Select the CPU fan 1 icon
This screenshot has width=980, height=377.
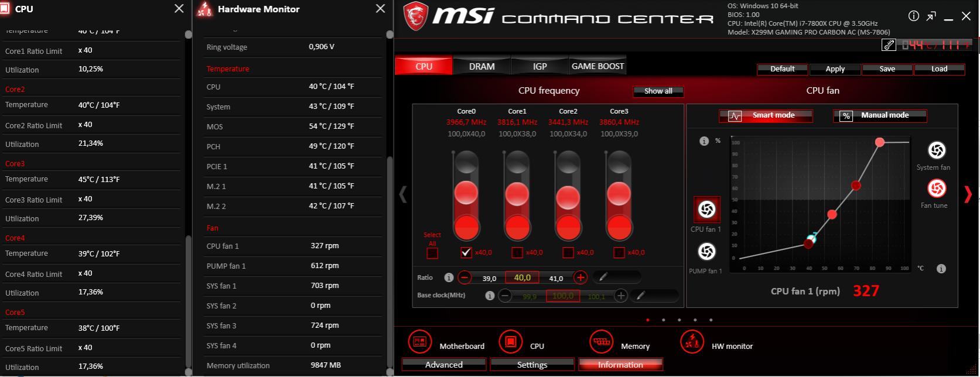click(x=707, y=210)
